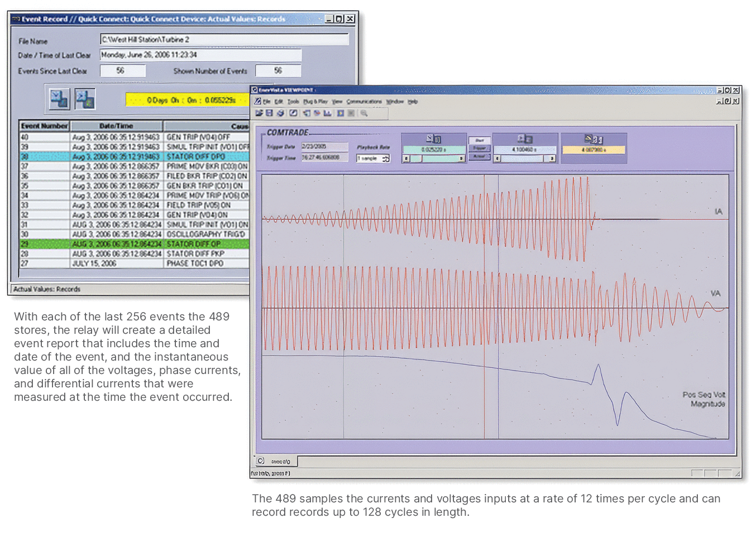Click the open folder icon in Viewpoint toolbar
Image resolution: width=756 pixels, height=537 pixels.
coord(259,113)
